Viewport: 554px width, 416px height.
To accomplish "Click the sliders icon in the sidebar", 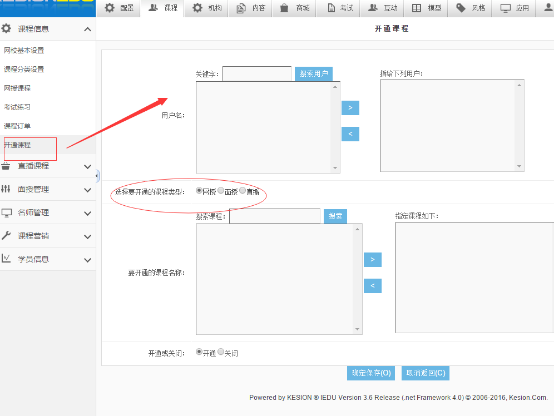I will click(6, 189).
